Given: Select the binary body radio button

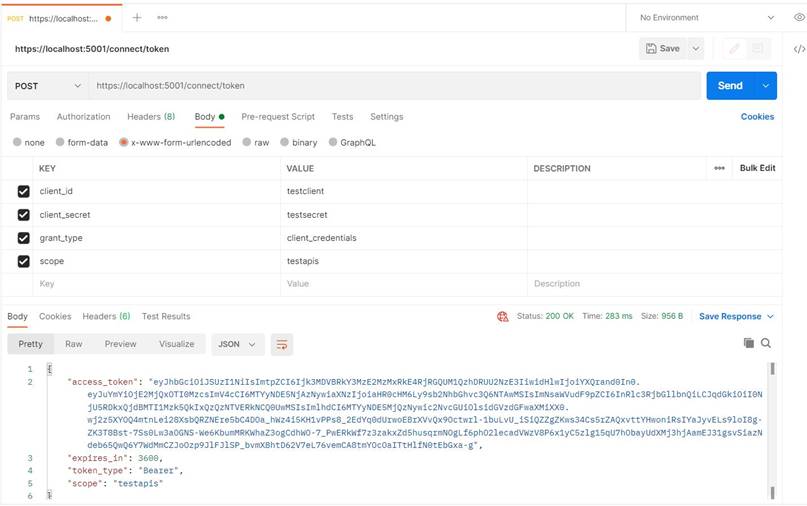Looking at the screenshot, I should tap(284, 142).
